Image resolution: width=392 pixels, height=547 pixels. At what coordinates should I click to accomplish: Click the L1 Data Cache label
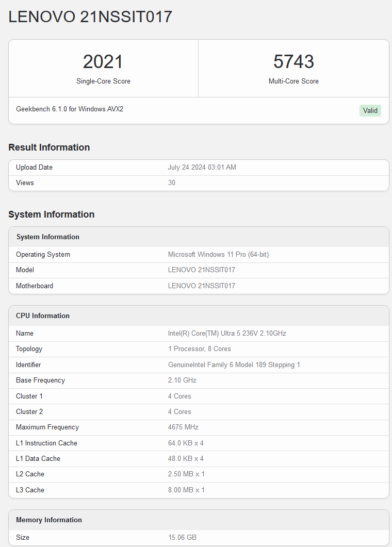pos(38,459)
